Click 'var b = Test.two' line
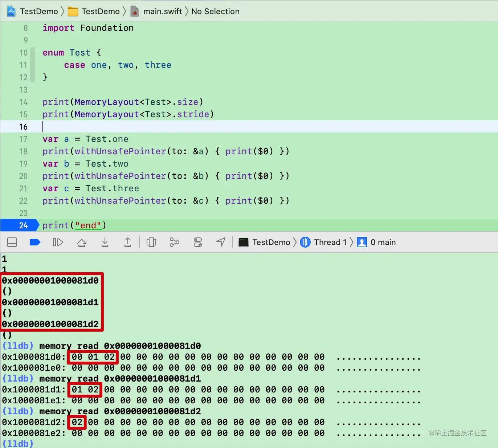Screen dimensions: 498x448 [x=85, y=164]
